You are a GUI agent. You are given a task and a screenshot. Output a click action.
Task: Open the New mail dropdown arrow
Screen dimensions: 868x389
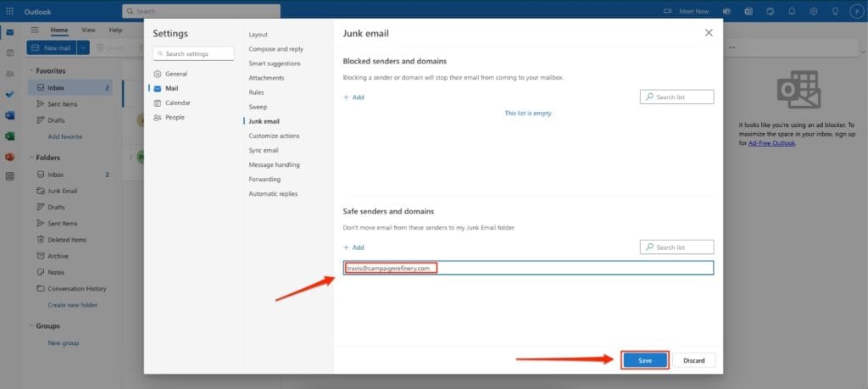pyautogui.click(x=83, y=47)
